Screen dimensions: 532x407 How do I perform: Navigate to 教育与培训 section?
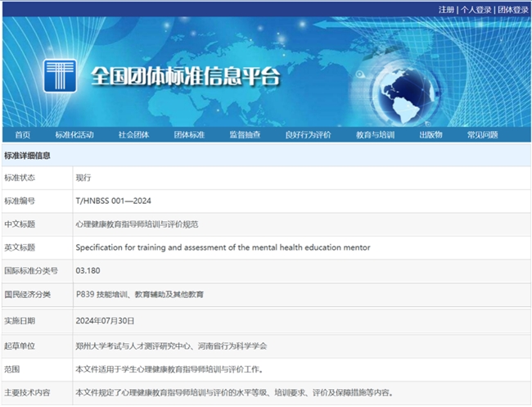[375, 135]
